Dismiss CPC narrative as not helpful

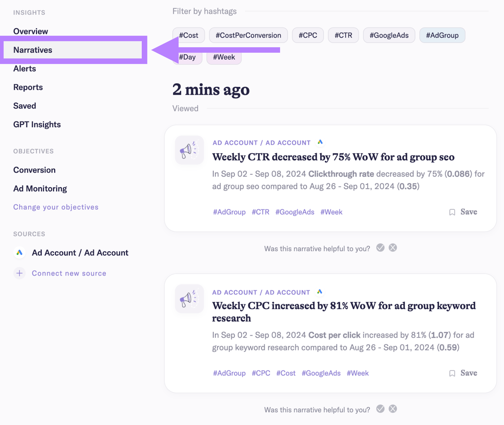(392, 409)
